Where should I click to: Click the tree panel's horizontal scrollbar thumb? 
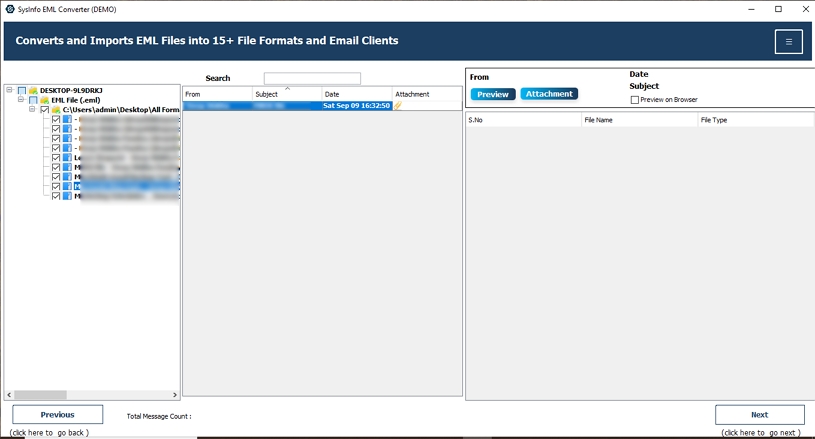coord(40,395)
